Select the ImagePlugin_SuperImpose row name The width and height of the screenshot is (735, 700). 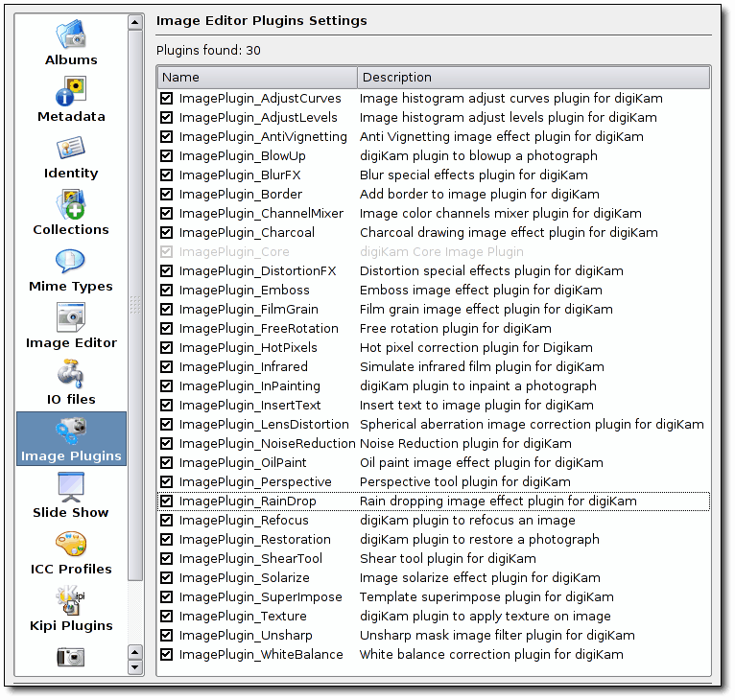point(260,597)
